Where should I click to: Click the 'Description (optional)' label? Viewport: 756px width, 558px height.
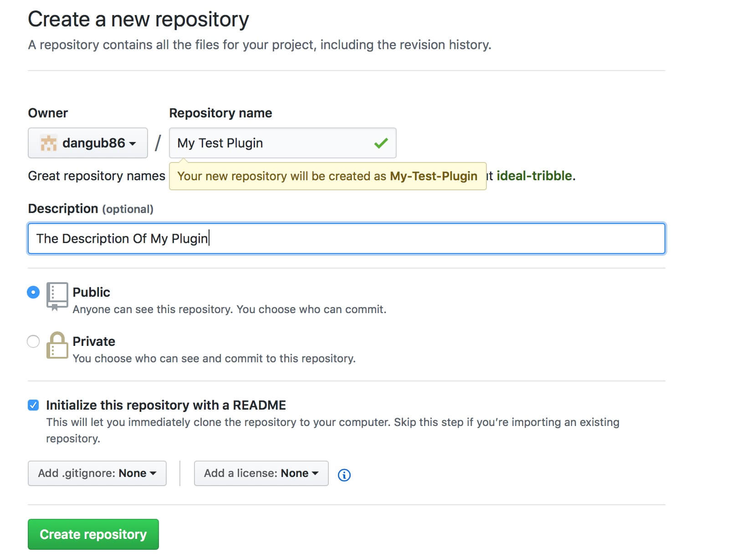(x=91, y=208)
